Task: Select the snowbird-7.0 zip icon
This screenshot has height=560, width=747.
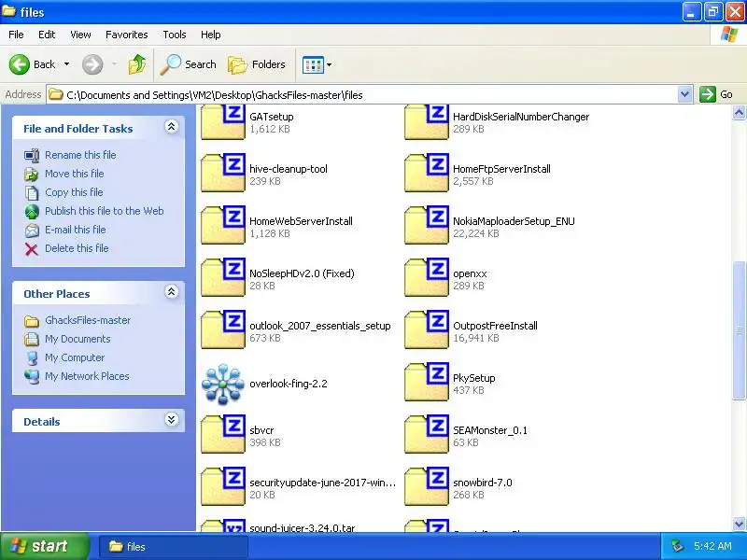Action: (427, 486)
